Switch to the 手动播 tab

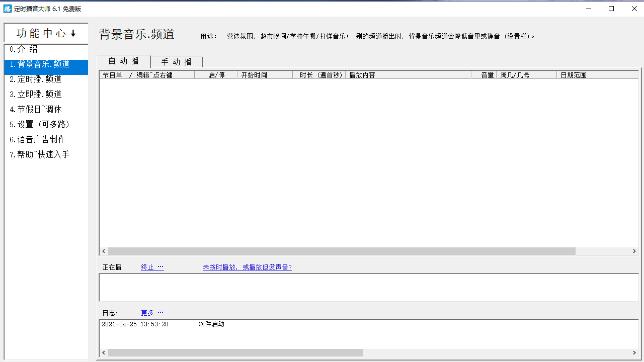pos(176,61)
